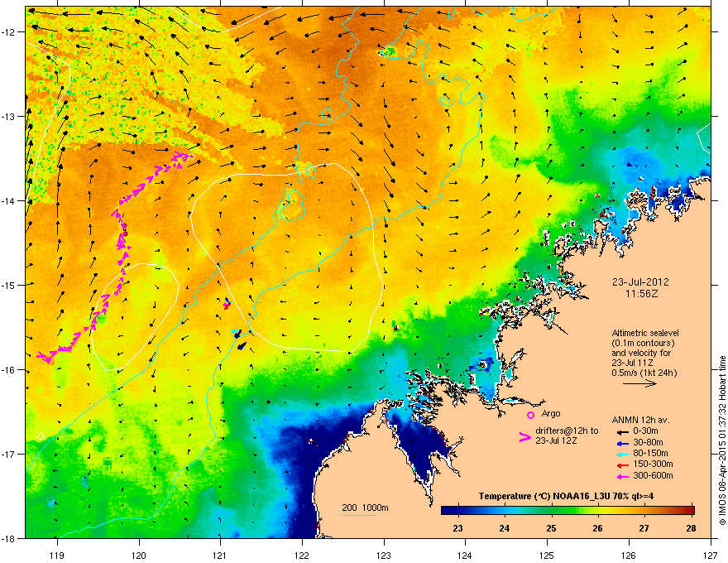Screen dimensions: 728x563
Task: Click the cyan 200 1000m depth contour line sample
Action: click(x=359, y=515)
